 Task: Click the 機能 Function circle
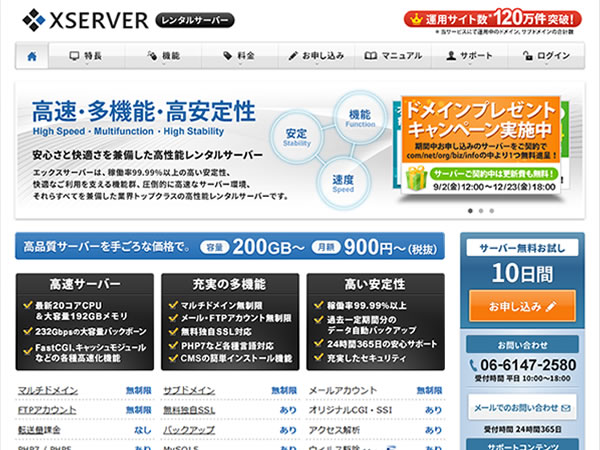click(x=360, y=117)
